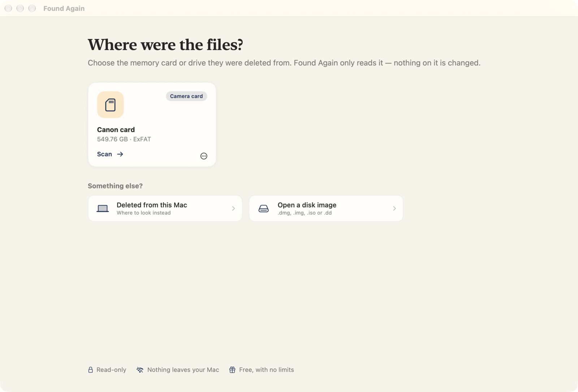The image size is (578, 392).
Task: Click the 549.76 GB · ExFAT details
Action: [x=124, y=139]
